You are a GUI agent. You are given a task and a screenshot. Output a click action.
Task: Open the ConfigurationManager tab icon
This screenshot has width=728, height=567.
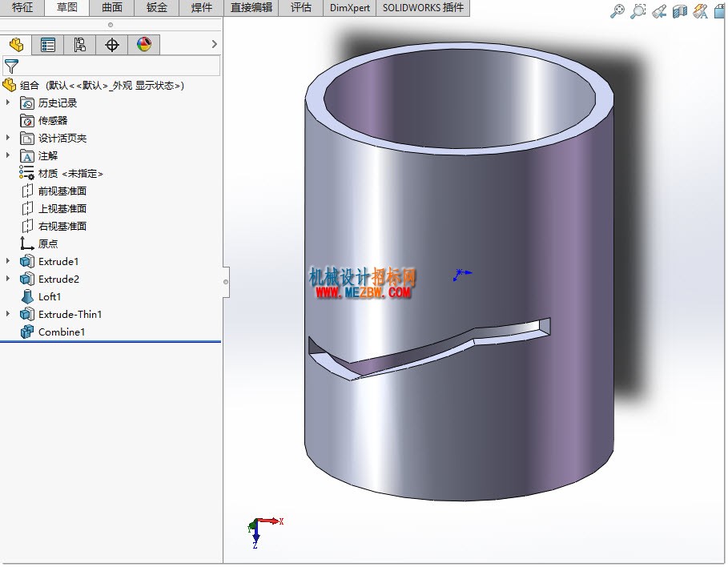[80, 45]
